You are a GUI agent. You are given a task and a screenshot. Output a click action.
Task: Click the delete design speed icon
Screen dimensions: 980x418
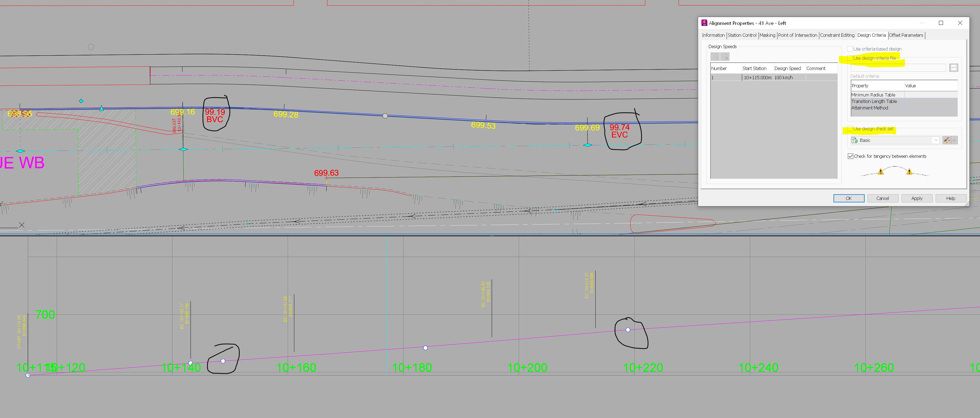[x=725, y=57]
